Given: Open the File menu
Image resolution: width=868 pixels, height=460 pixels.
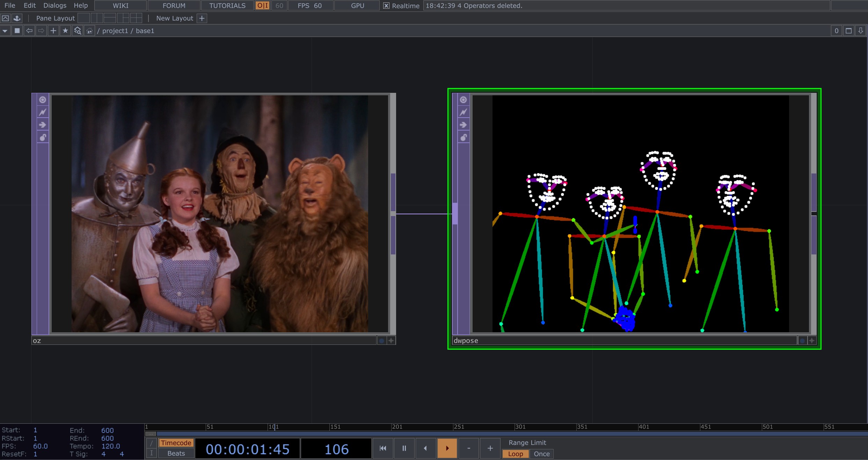Looking at the screenshot, I should tap(9, 6).
